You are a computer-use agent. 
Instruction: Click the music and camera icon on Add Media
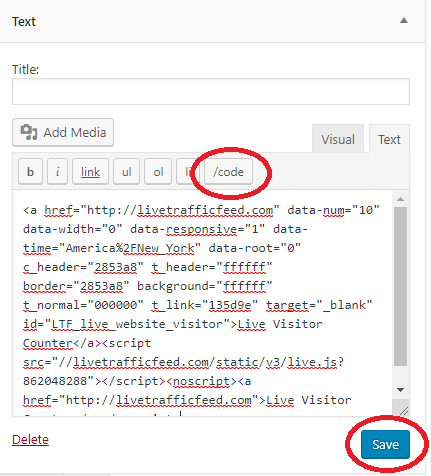[29, 132]
